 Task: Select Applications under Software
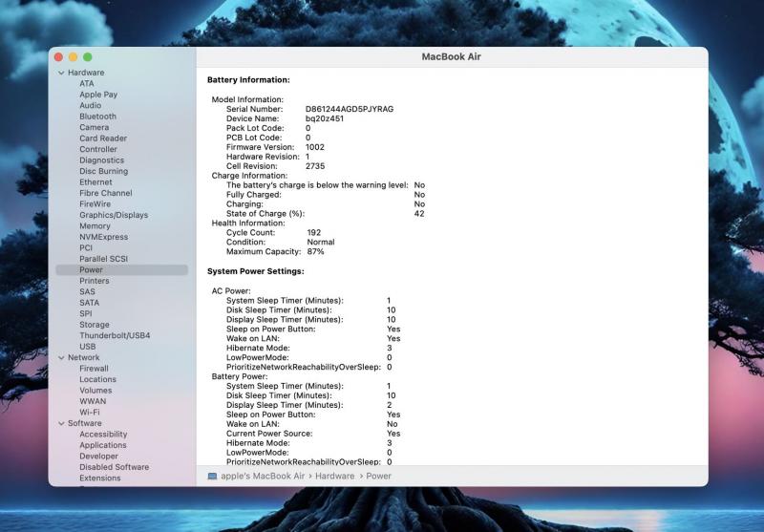[103, 445]
